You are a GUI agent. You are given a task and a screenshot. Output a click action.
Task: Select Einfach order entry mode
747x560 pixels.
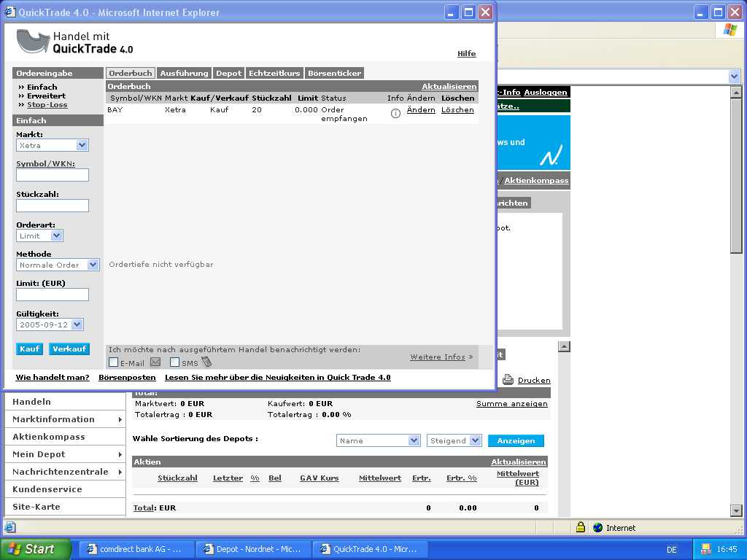(42, 87)
